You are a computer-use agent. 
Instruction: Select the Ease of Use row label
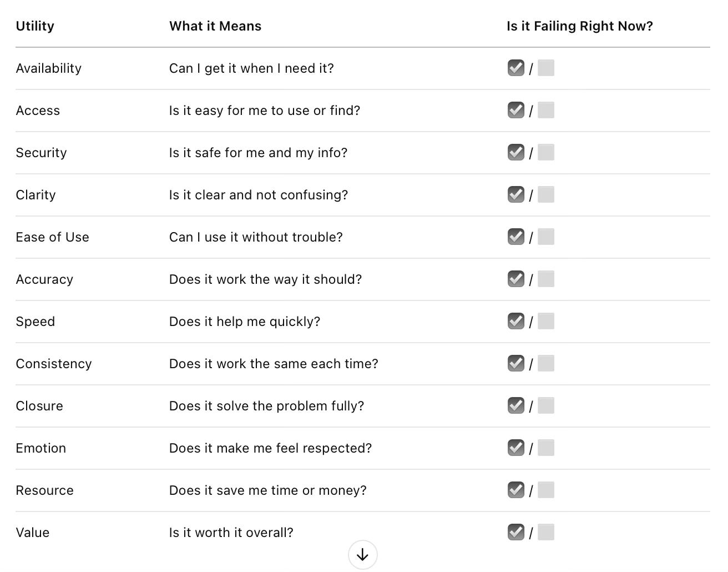[x=53, y=237]
